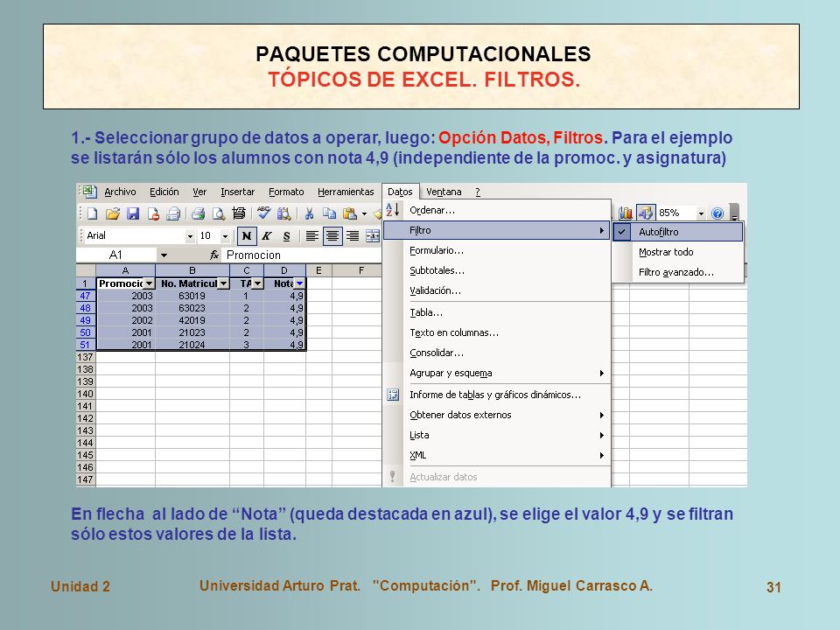Paste using clipboard icon
Image resolution: width=840 pixels, height=630 pixels.
tap(350, 213)
